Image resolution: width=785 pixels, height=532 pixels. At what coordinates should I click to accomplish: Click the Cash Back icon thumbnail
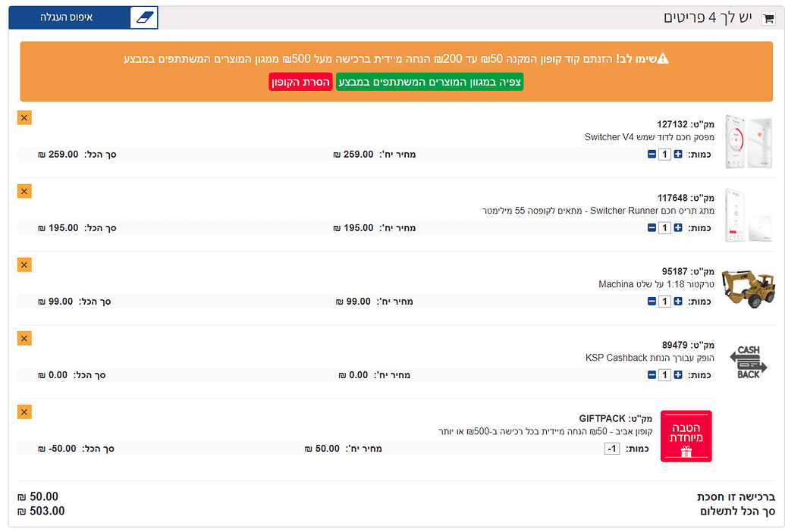[748, 362]
